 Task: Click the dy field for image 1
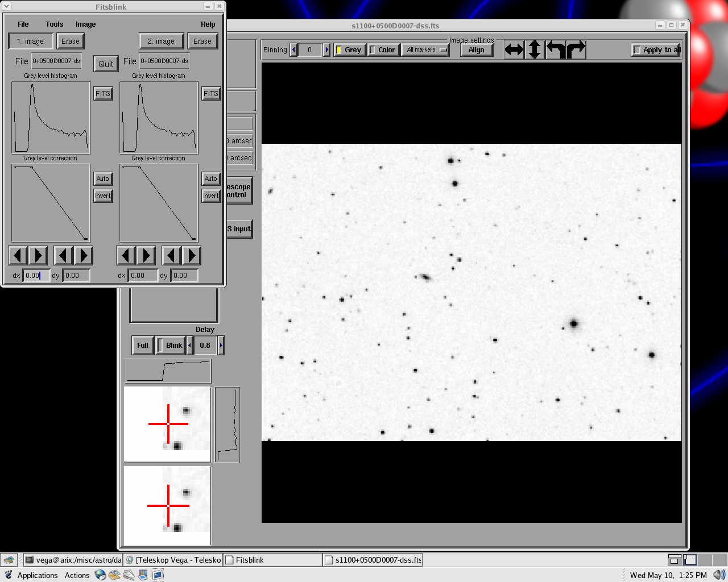(76, 276)
